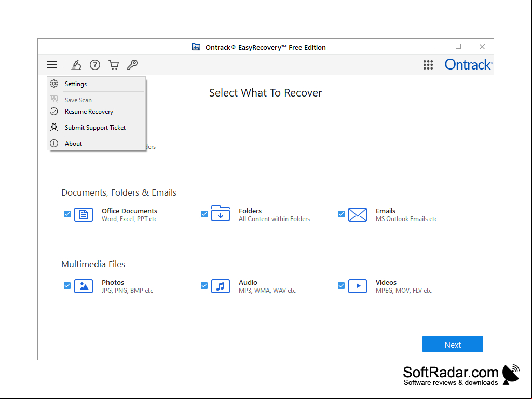
Task: Select Settings from the menu
Action: click(x=97, y=84)
